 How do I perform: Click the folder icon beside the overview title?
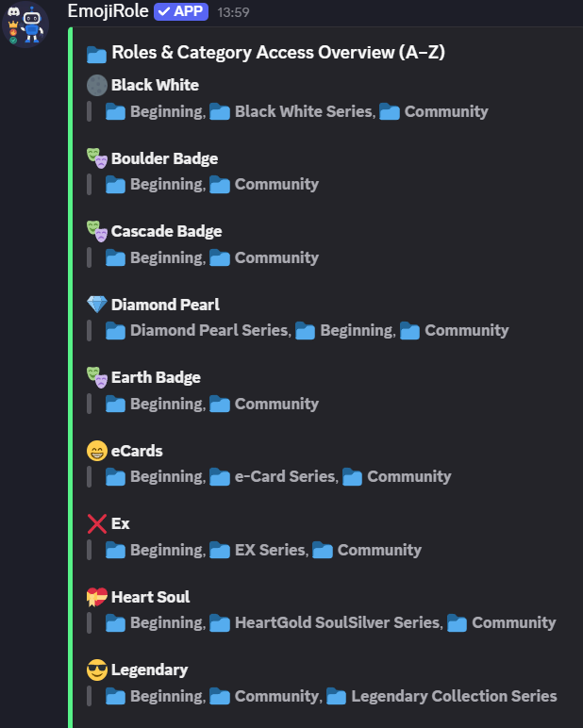(96, 53)
